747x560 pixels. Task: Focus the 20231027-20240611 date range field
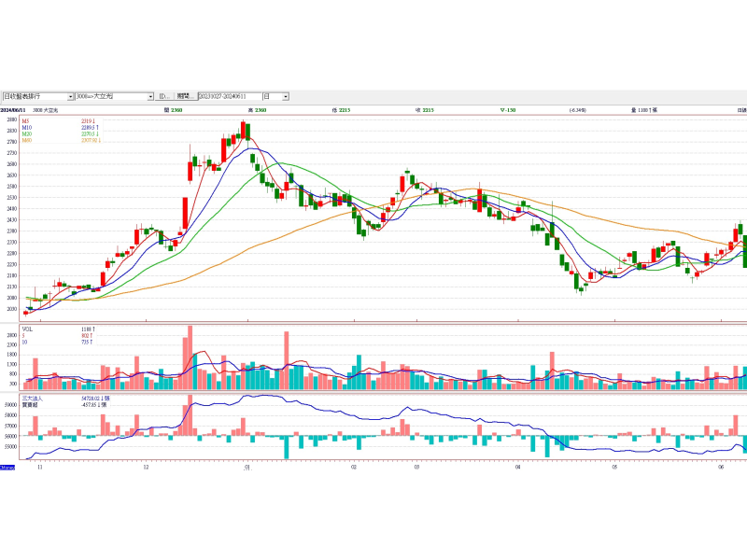point(229,96)
